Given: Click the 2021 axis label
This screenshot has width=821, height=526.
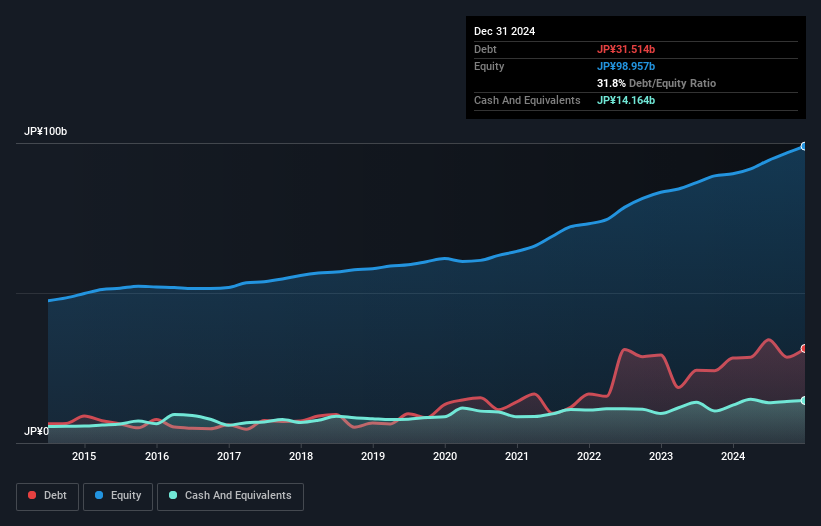Looking at the screenshot, I should (517, 456).
